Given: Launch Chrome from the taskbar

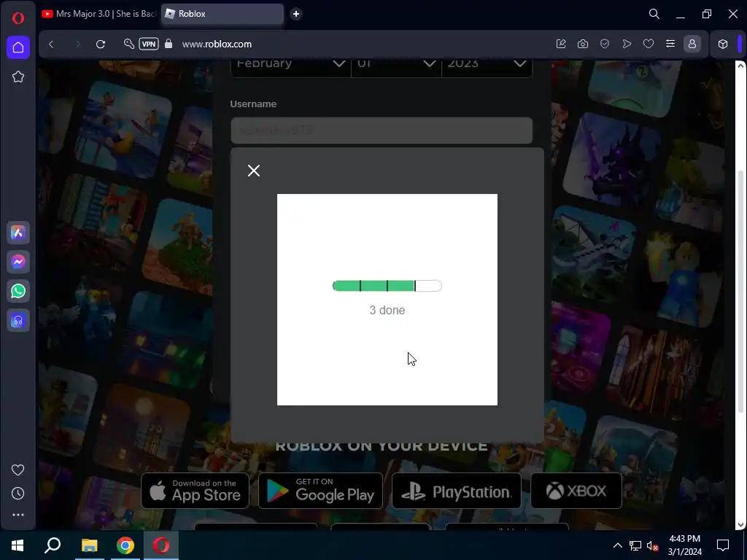Looking at the screenshot, I should (125, 545).
